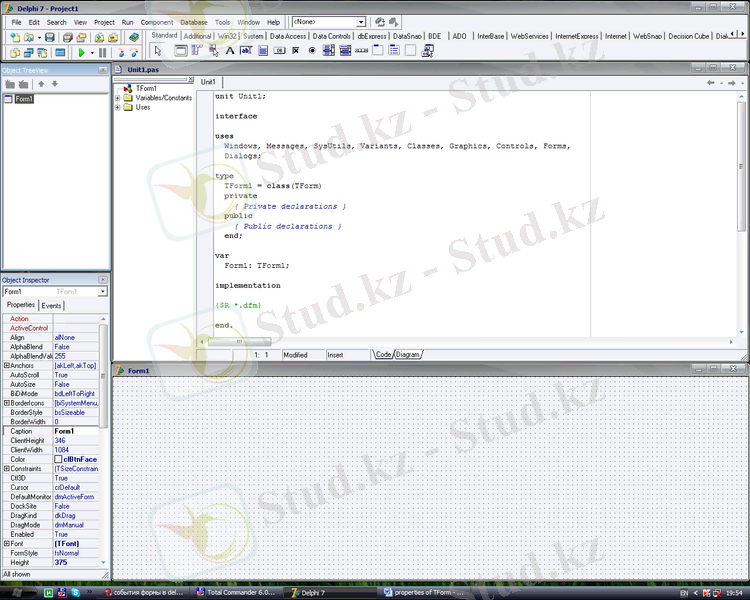Image resolution: width=750 pixels, height=600 pixels.
Task: Click the Color property clBtnFace swatch
Action: click(58, 460)
